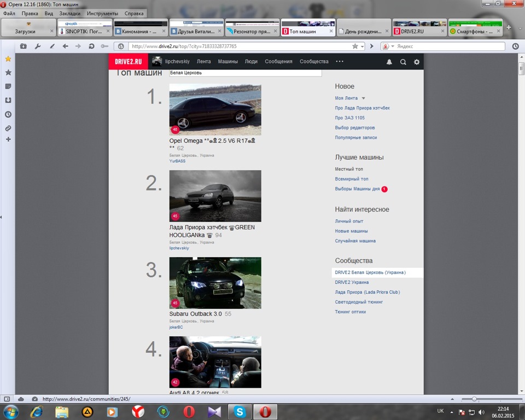This screenshot has height=420, width=525.
Task: Open DRIVE2 site search magnifier
Action: (403, 62)
